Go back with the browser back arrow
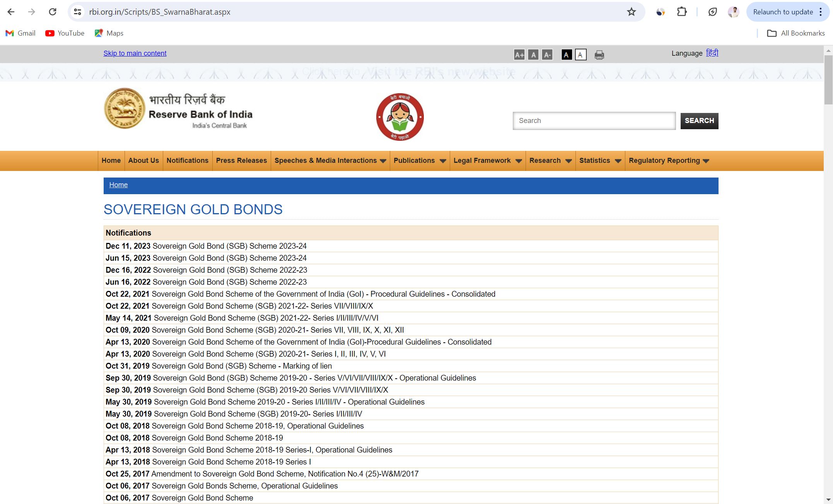 [11, 12]
